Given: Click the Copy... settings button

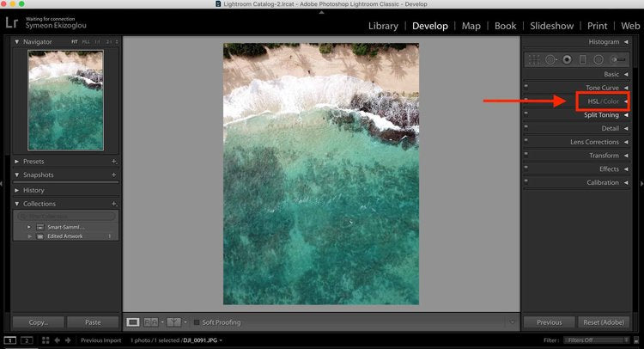Looking at the screenshot, I should (38, 322).
